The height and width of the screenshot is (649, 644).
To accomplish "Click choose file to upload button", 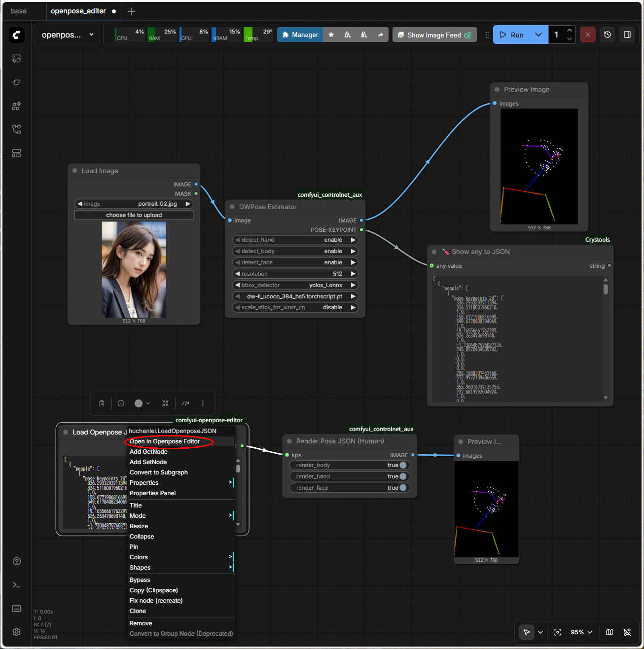I will click(134, 215).
